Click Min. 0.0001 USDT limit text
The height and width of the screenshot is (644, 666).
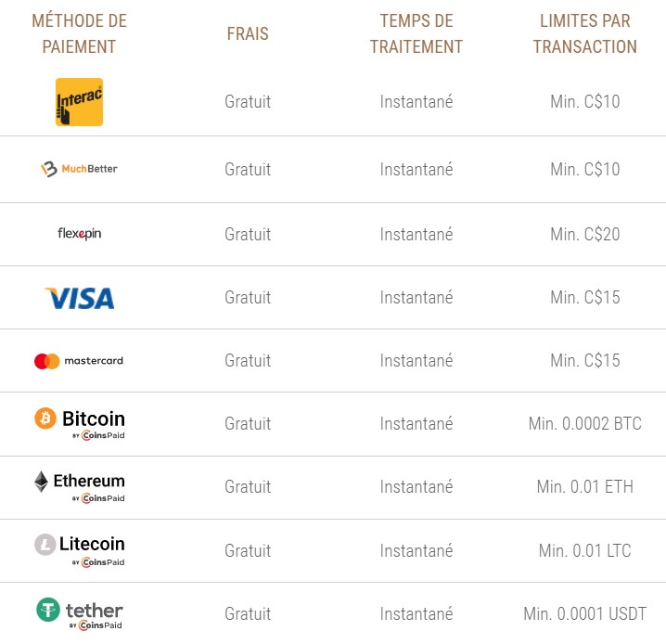pyautogui.click(x=585, y=613)
